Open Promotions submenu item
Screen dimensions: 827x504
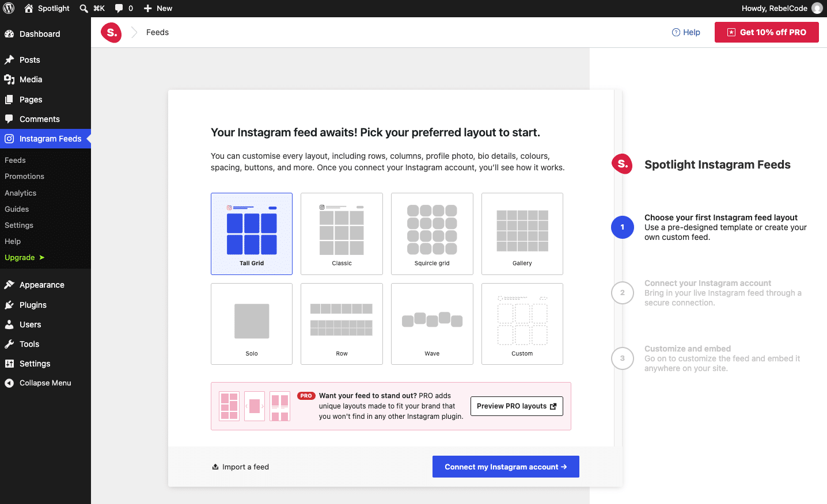point(24,176)
